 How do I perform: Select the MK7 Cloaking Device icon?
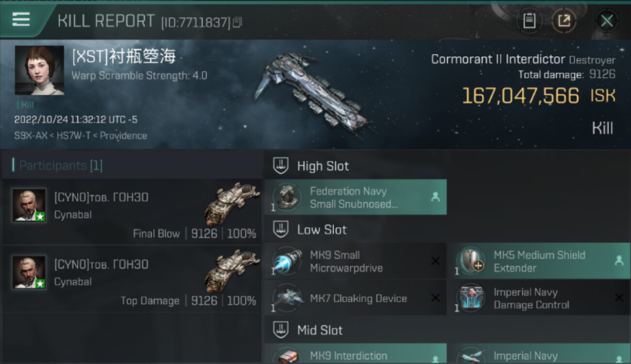tap(287, 298)
